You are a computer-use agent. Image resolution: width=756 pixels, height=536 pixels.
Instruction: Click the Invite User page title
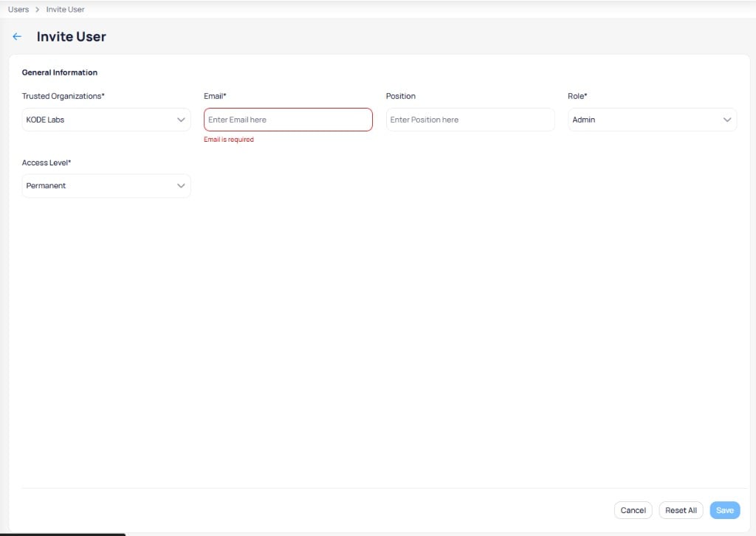pyautogui.click(x=72, y=37)
